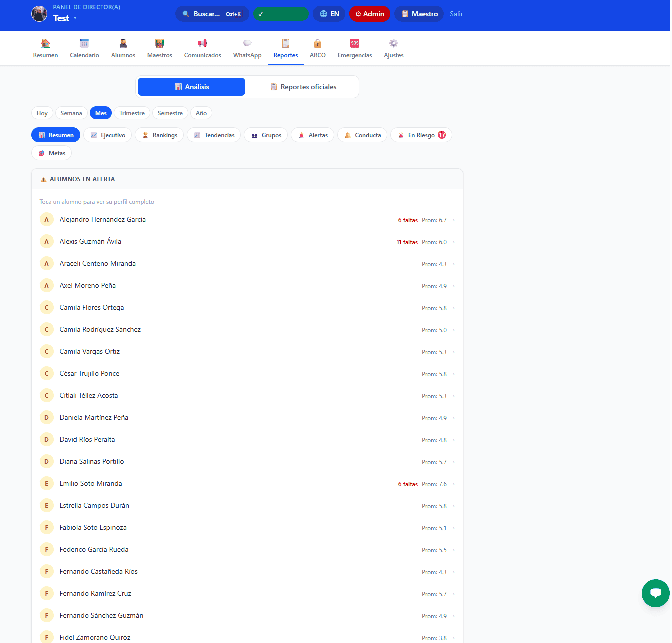Open Axel Moreno Peña profile
Screen dimensions: 672x643
247,286
